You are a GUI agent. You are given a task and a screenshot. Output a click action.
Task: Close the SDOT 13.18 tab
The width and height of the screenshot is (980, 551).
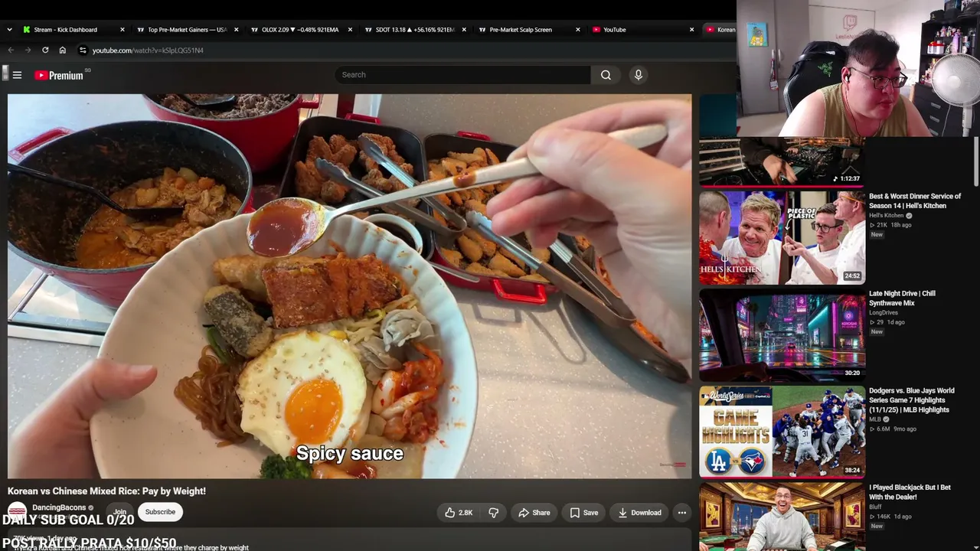pyautogui.click(x=464, y=30)
